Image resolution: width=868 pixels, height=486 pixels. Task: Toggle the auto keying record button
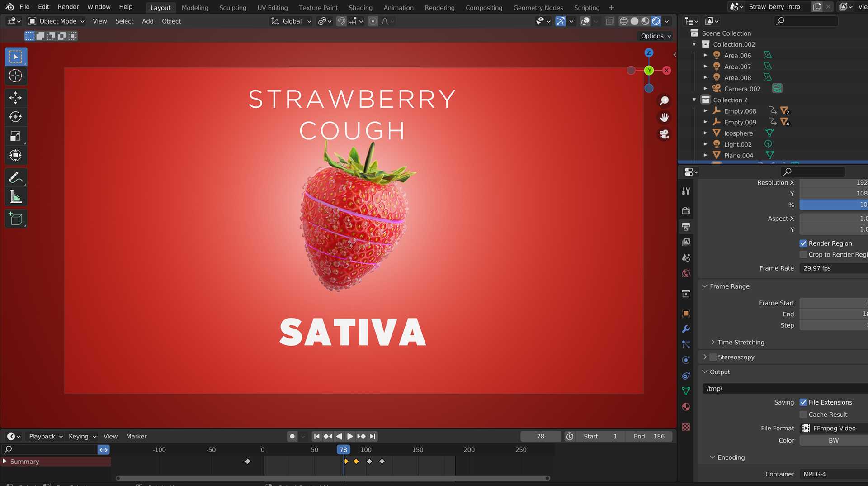(x=292, y=437)
